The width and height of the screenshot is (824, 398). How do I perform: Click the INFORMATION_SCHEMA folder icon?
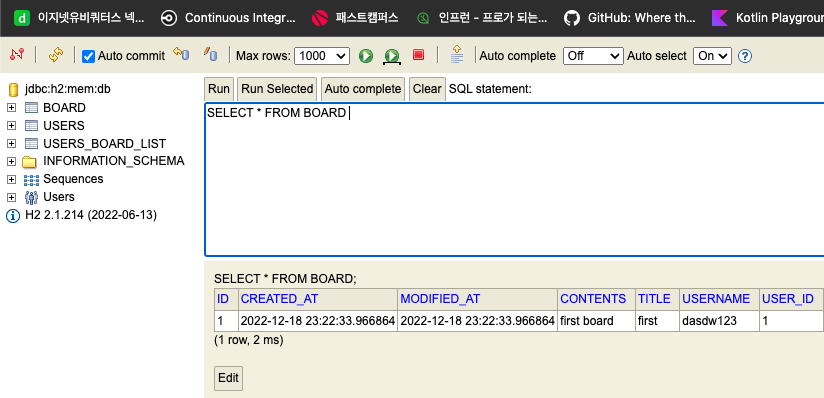pos(30,161)
